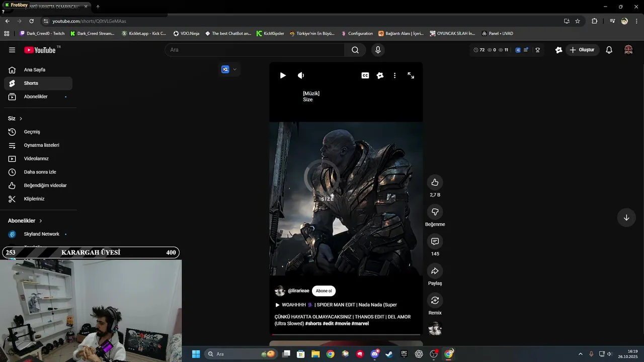Click the YouTube search input field

255,50
